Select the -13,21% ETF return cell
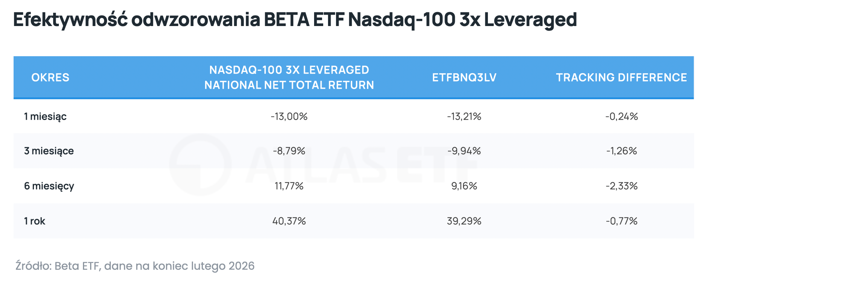Image resolution: width=868 pixels, height=289 pixels. pos(464,116)
